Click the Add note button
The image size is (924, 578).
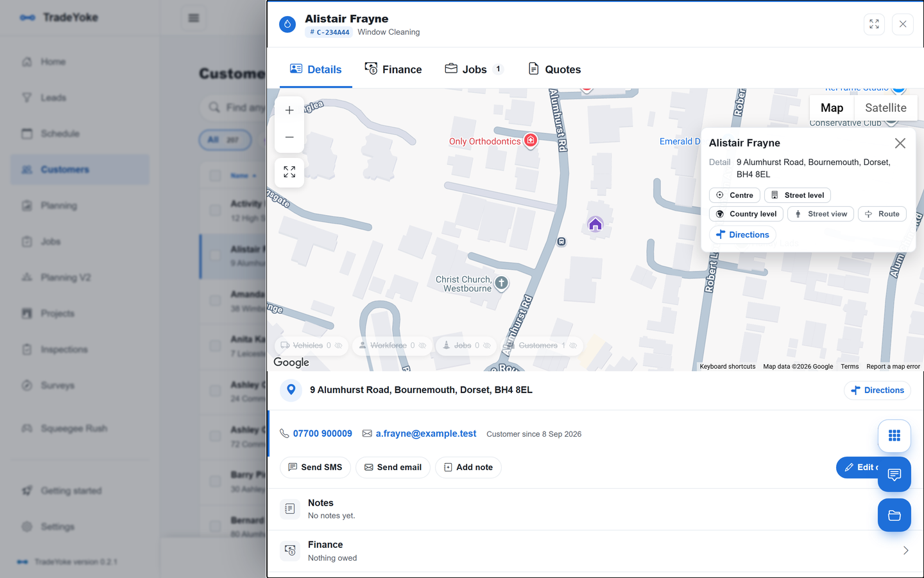468,468
